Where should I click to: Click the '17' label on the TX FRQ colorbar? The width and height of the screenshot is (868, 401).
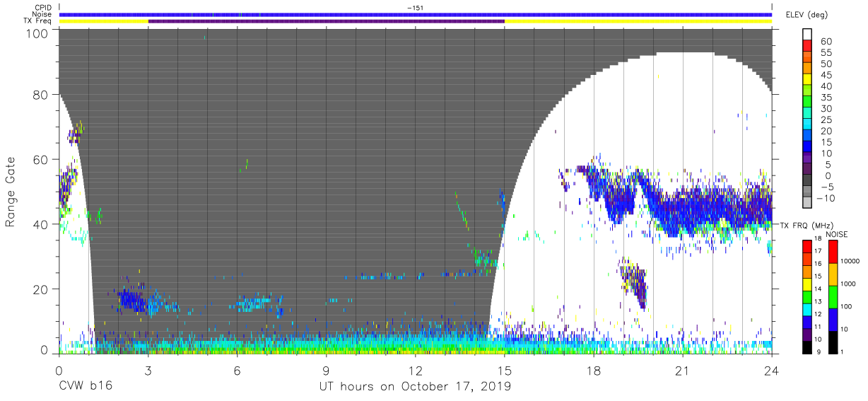pos(818,251)
